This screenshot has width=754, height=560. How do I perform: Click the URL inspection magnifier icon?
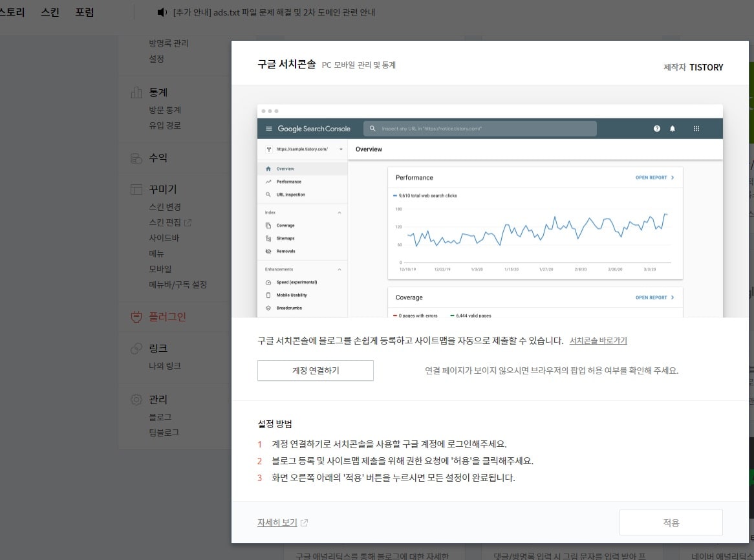click(268, 195)
